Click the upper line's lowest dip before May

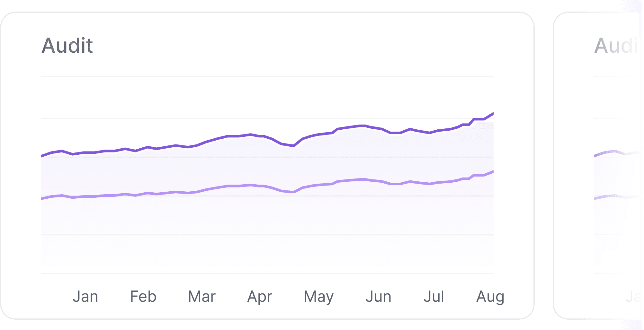pyautogui.click(x=293, y=145)
